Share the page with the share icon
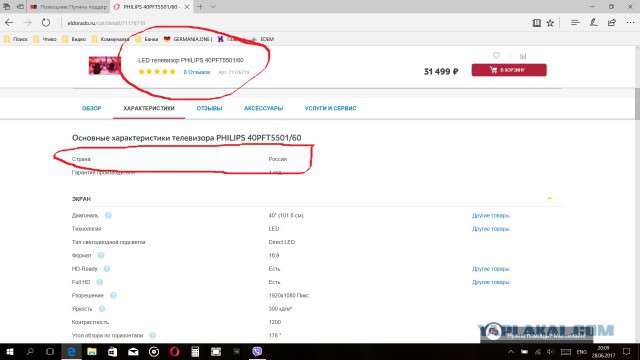This screenshot has height=360, width=640. pos(611,23)
